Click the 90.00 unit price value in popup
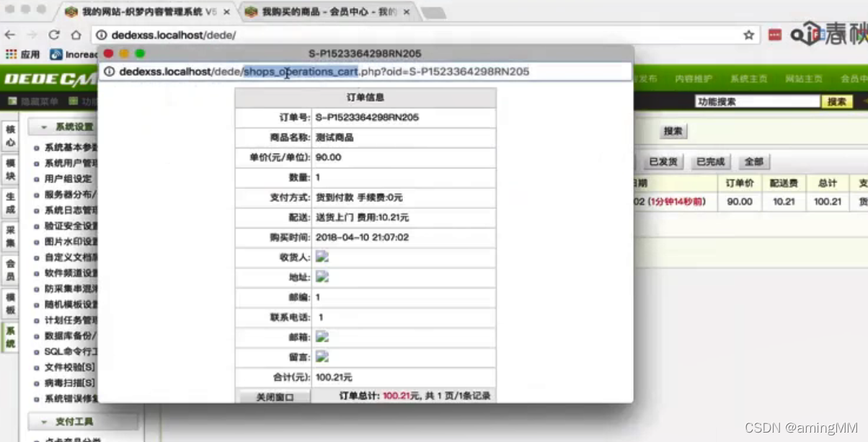The width and height of the screenshot is (868, 442). [x=328, y=157]
